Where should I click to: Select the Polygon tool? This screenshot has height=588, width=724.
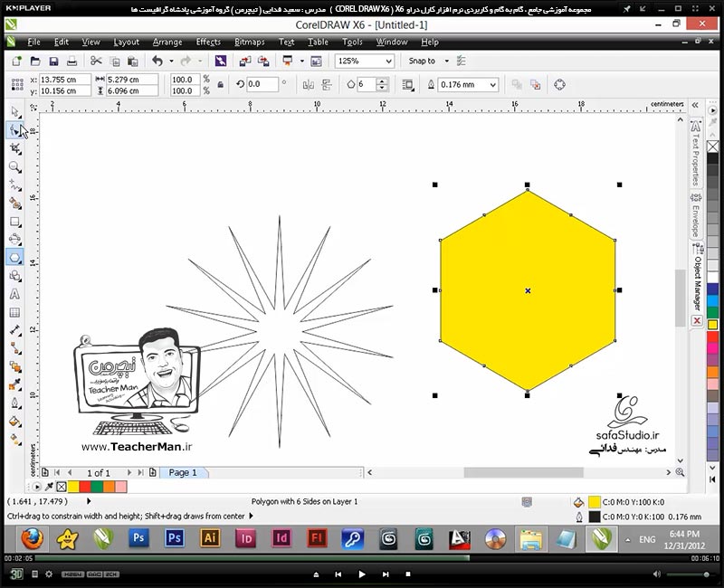click(x=14, y=257)
